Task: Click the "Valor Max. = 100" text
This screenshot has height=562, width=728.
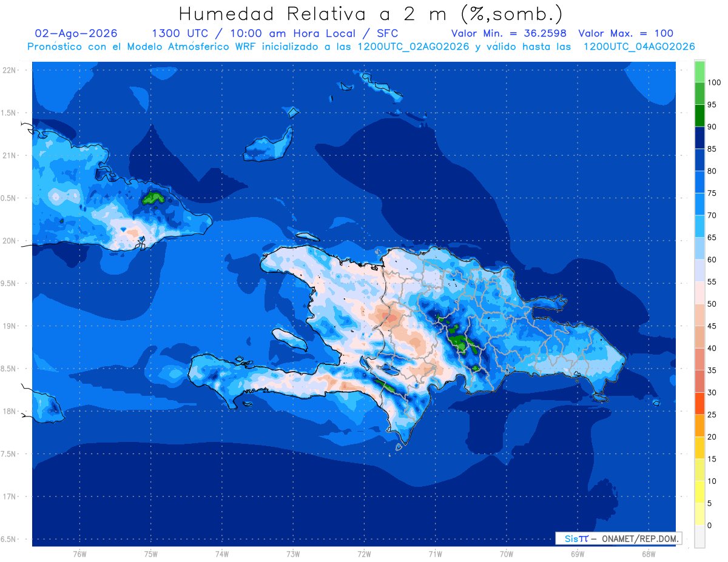Action: (625, 33)
